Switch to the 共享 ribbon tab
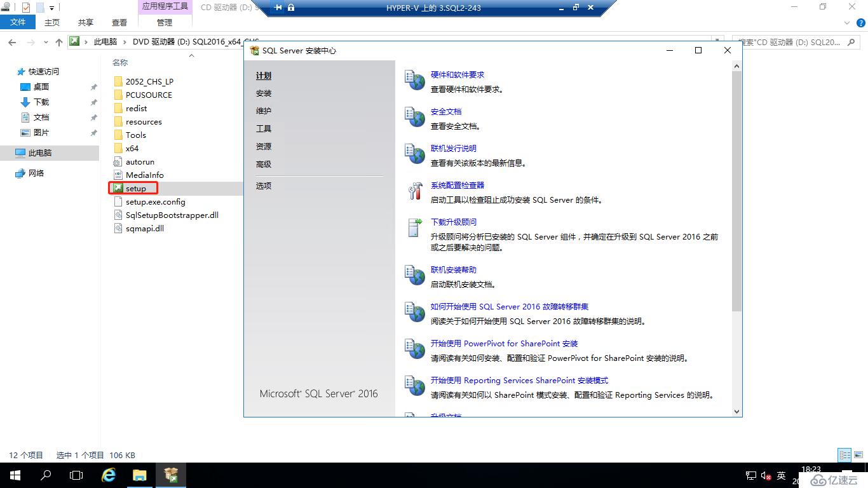Screen dimensions: 868x488 coord(86,22)
